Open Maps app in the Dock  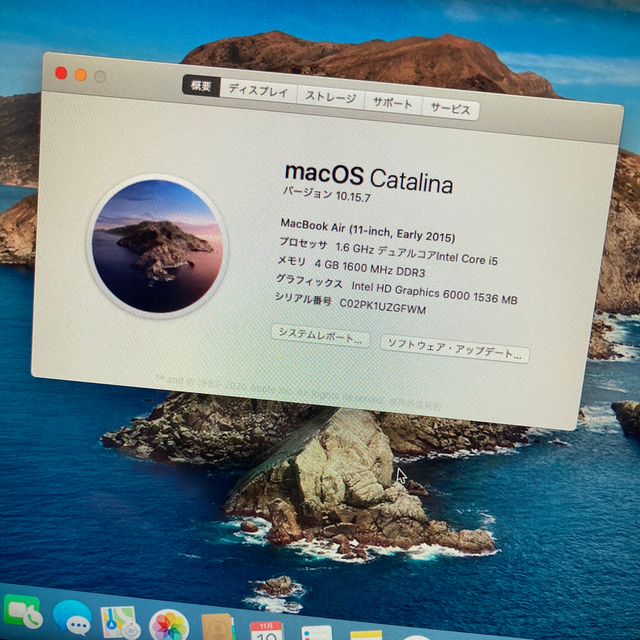[119, 622]
